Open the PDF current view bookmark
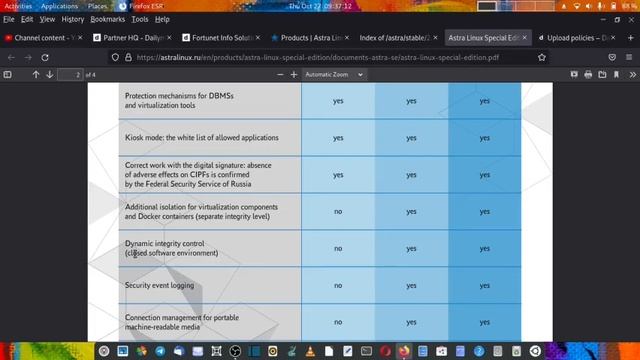 (616, 75)
